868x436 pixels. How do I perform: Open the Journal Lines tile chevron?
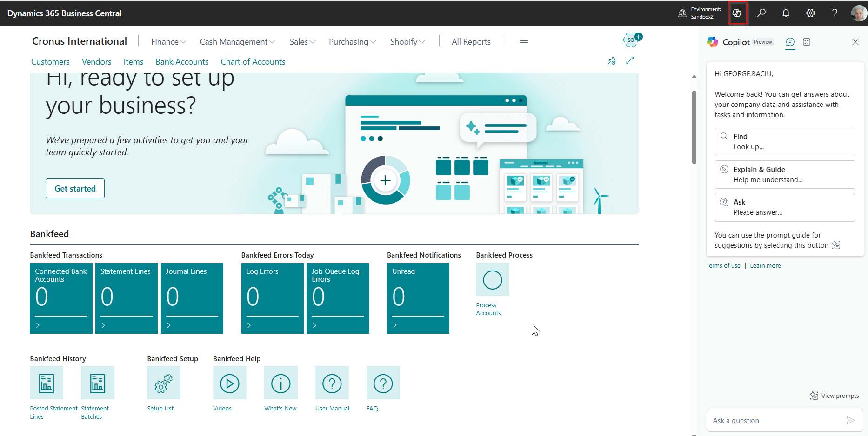coord(169,325)
